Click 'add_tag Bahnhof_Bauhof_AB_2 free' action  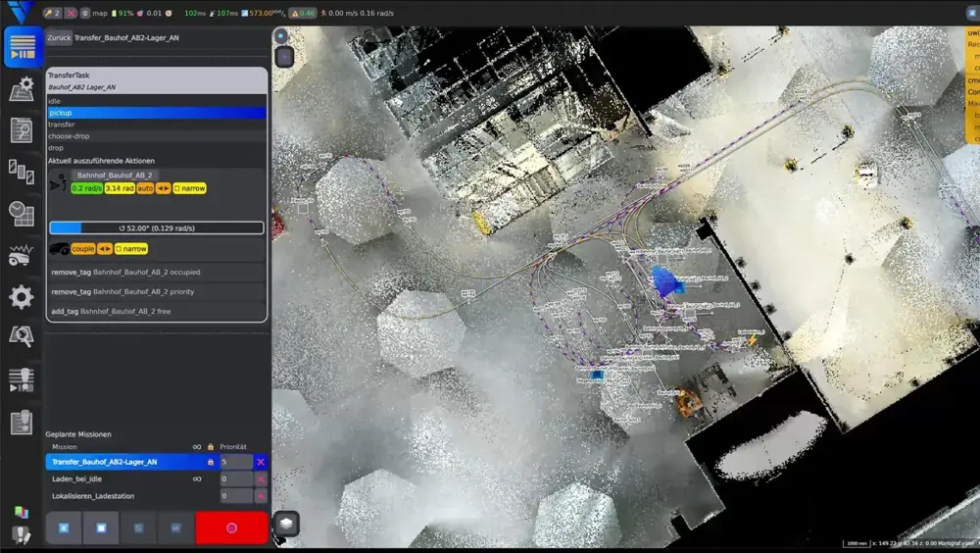(157, 311)
